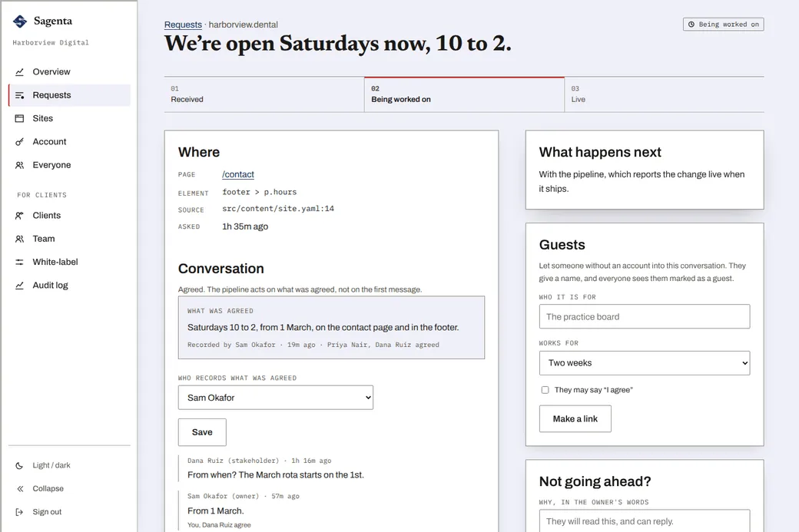Click the Clients icon in sidebar

click(x=19, y=216)
